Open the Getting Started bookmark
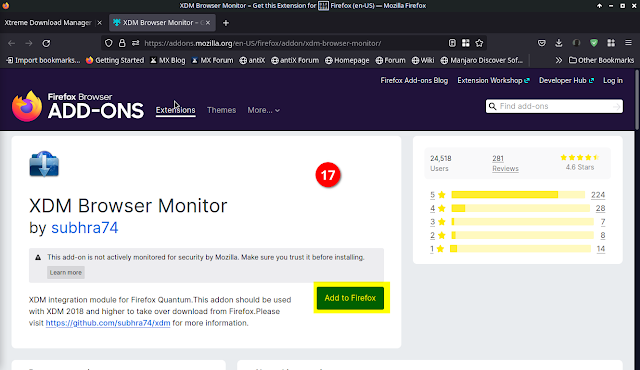 coord(115,60)
